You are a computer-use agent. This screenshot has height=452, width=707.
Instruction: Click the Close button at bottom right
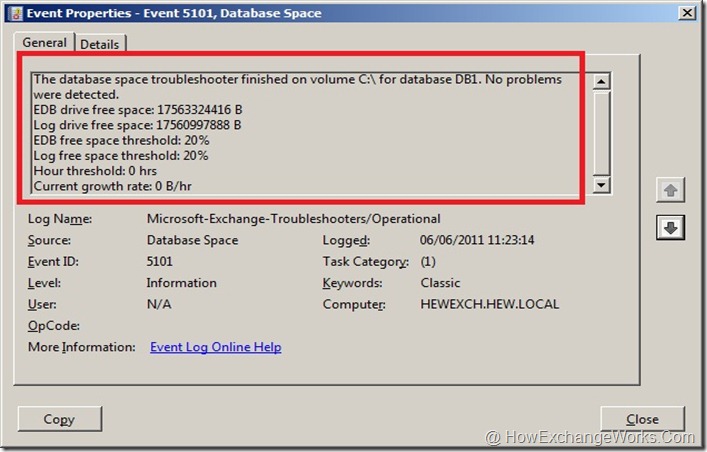642,419
